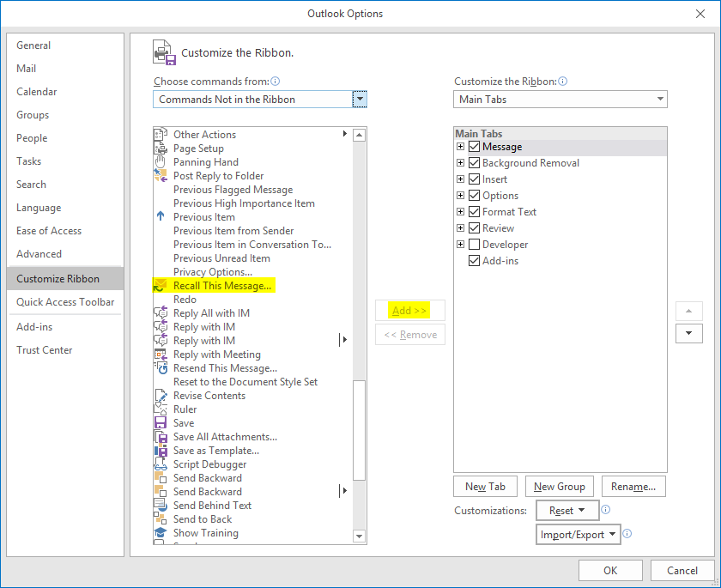Image resolution: width=721 pixels, height=588 pixels.
Task: Open the Trust Center section
Action: click(x=44, y=349)
